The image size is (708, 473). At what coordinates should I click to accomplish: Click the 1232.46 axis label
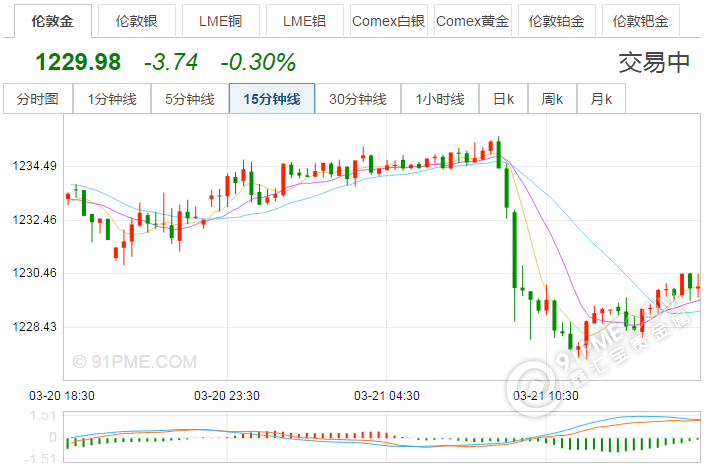[x=35, y=220]
